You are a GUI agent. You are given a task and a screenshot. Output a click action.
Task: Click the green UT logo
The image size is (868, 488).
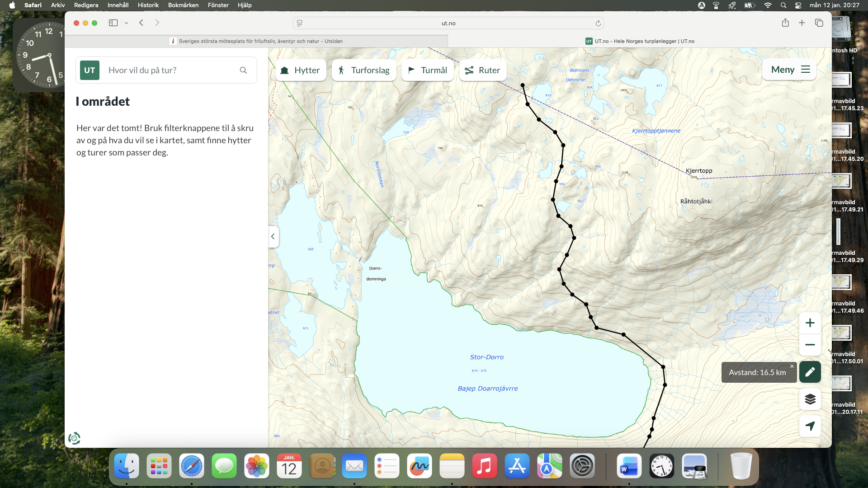(90, 70)
